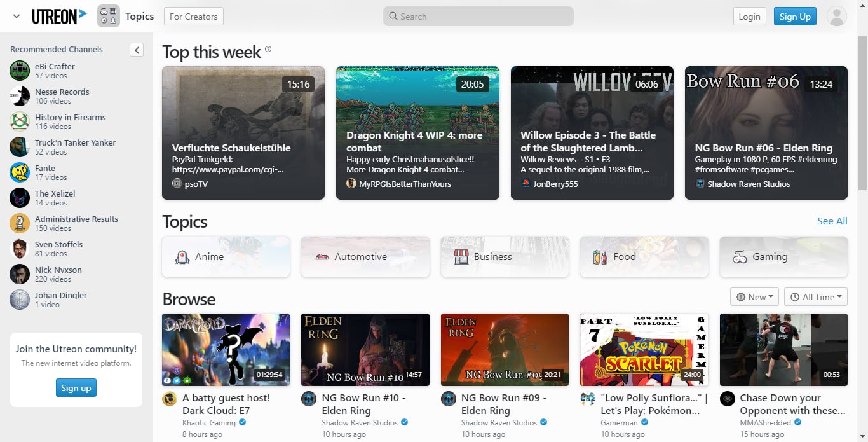Image resolution: width=868 pixels, height=442 pixels.
Task: Open The Xelizel channel avatar
Action: point(20,198)
